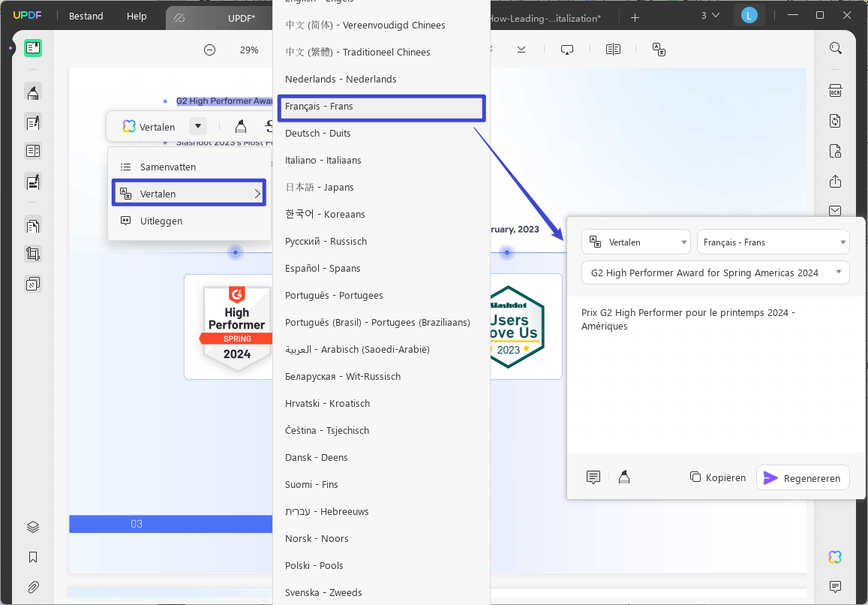Select Nederlands - Nederlands language option
Image resolution: width=868 pixels, height=605 pixels.
[381, 80]
